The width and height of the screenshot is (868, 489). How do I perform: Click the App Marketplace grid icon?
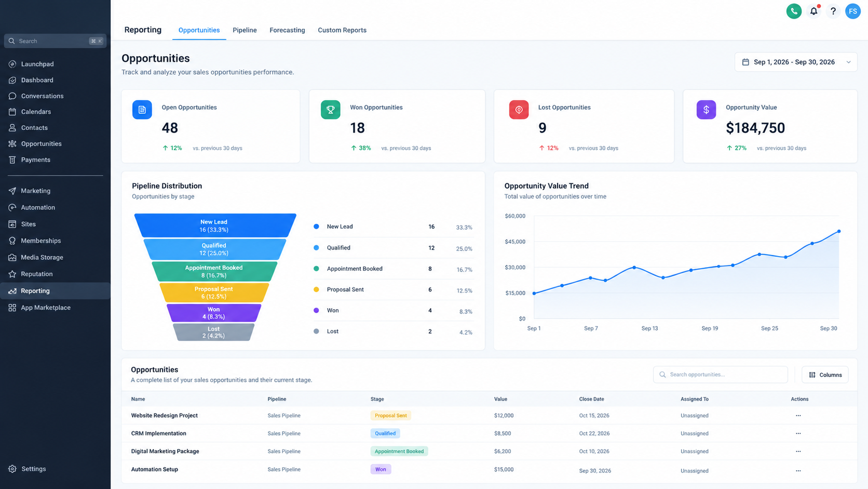coord(12,308)
